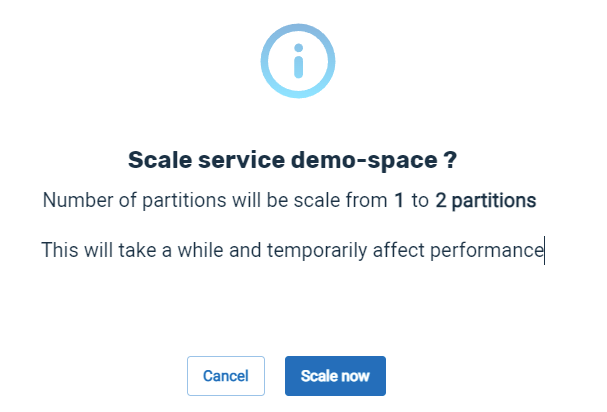Click the word temporarily
This screenshot has height=412, width=607.
(x=317, y=251)
